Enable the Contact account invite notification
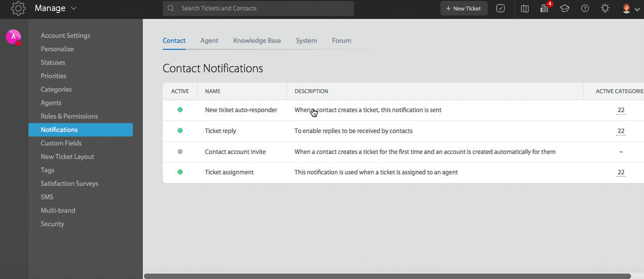Screen dimensions: 644x279 180,151
